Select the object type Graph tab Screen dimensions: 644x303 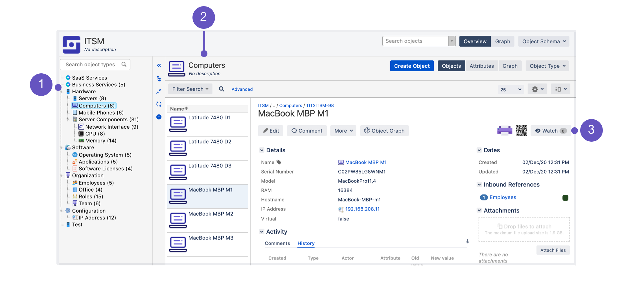coord(510,66)
